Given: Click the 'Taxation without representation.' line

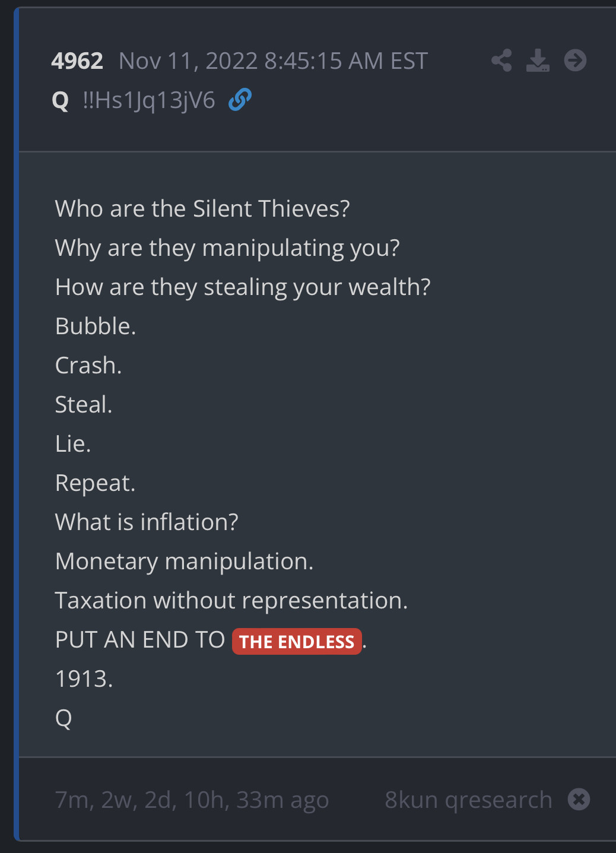Looking at the screenshot, I should click(231, 601).
